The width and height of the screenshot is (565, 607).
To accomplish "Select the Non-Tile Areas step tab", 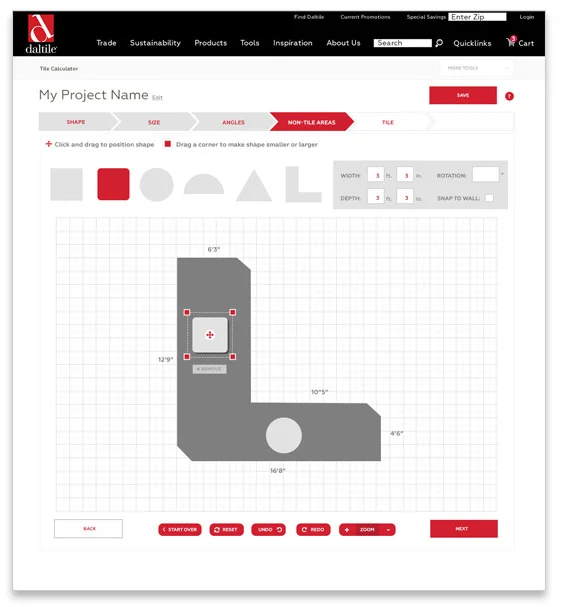I will point(312,122).
